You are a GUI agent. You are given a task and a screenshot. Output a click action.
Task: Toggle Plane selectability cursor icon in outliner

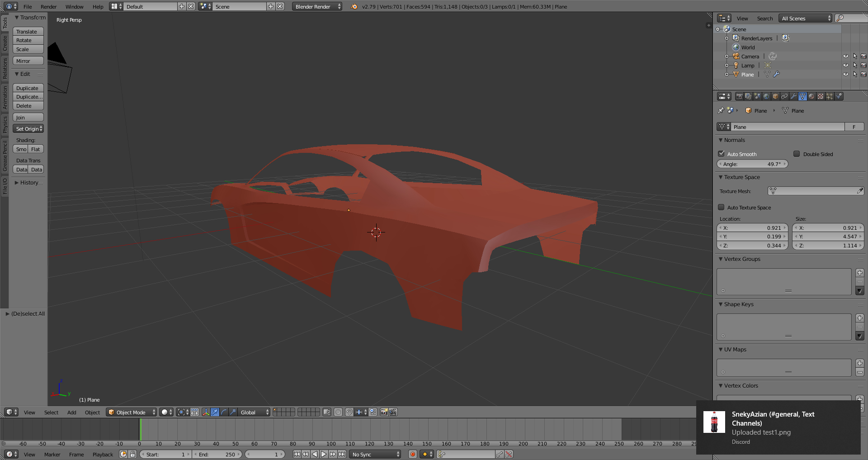coord(855,74)
